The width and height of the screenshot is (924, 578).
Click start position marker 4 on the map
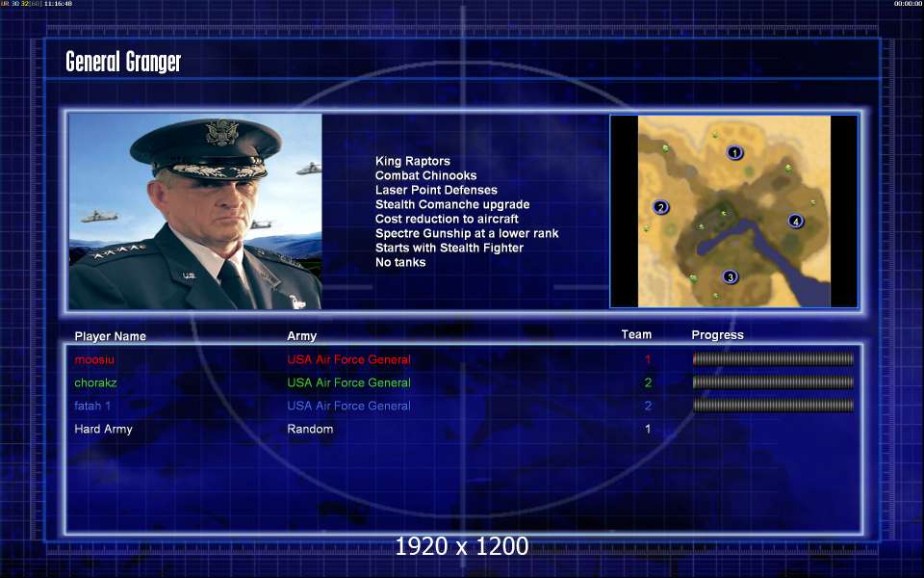click(x=796, y=222)
